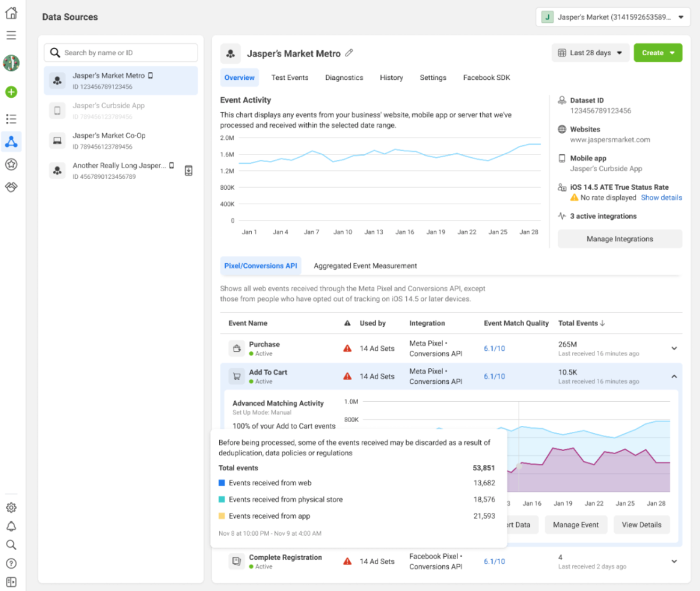700x591 pixels.
Task: Click pencil icon to edit Jasper's Market Metro name
Action: point(349,53)
